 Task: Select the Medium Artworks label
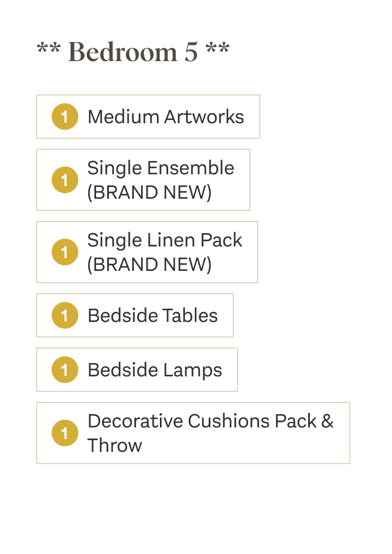pyautogui.click(x=165, y=117)
